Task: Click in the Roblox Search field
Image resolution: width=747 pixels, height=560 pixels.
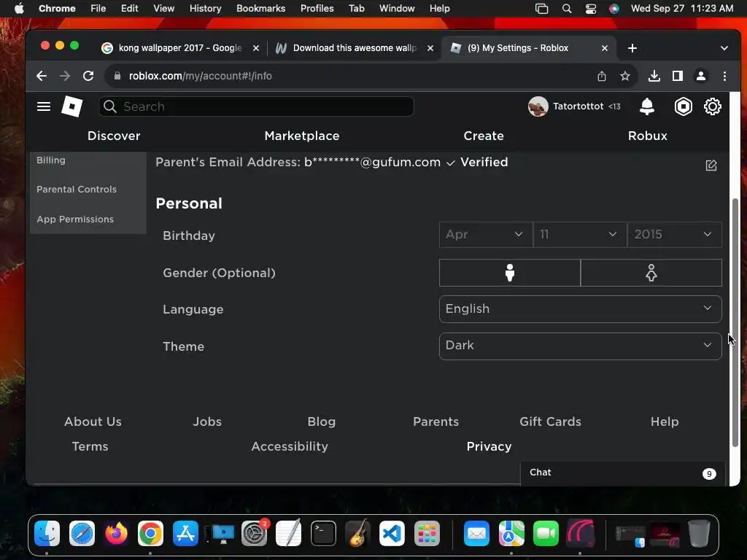Action: click(256, 106)
